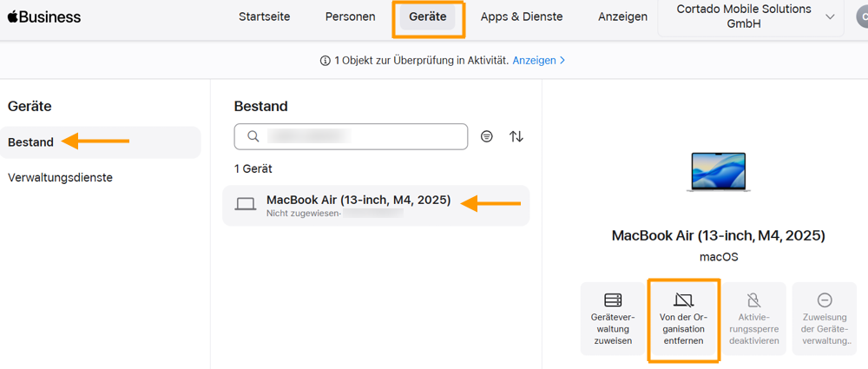Screen dimensions: 868x369
Task: Click Geräteverwaltung zuweisen button
Action: click(x=613, y=319)
